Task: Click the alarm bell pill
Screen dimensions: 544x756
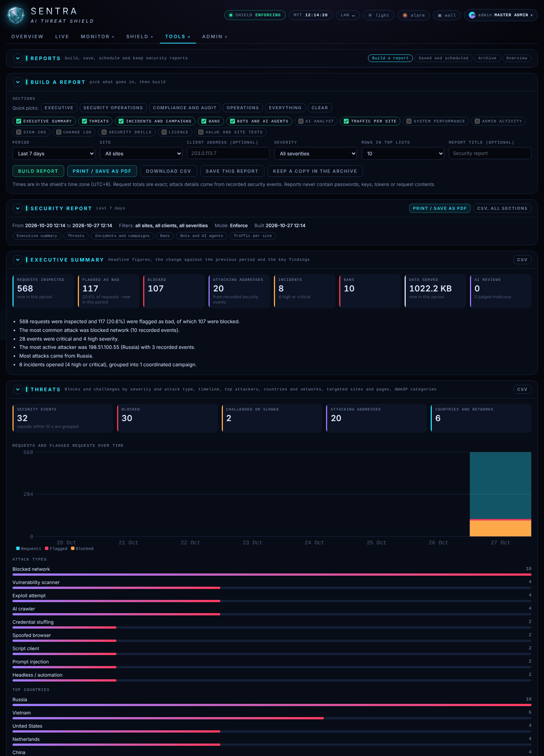Action: pos(413,15)
